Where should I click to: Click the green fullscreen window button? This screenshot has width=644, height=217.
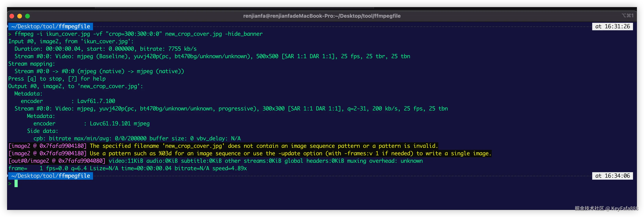click(x=27, y=16)
